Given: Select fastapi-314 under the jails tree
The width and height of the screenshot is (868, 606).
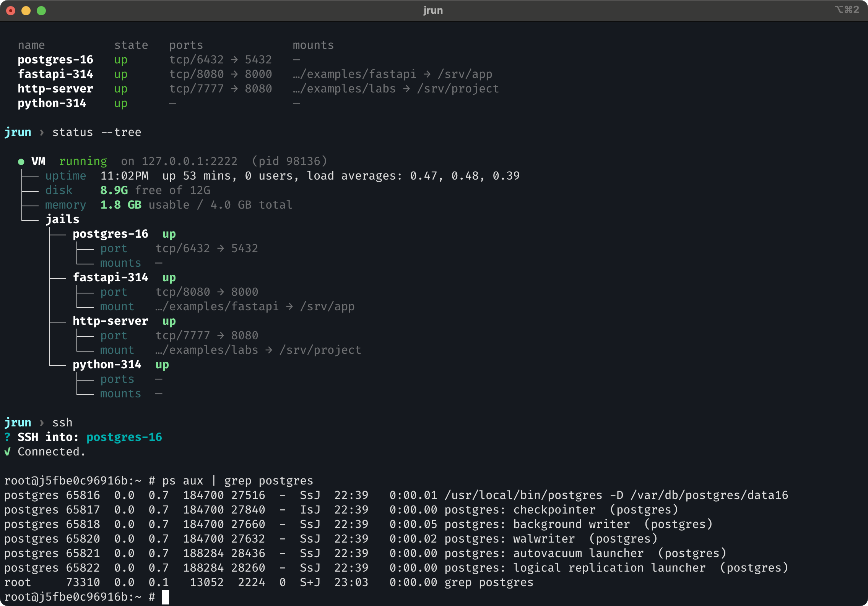Looking at the screenshot, I should [111, 277].
